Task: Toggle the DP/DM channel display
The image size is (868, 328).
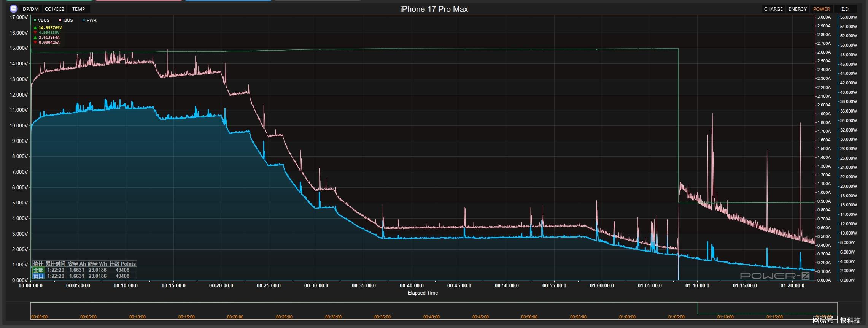Action: [x=31, y=9]
